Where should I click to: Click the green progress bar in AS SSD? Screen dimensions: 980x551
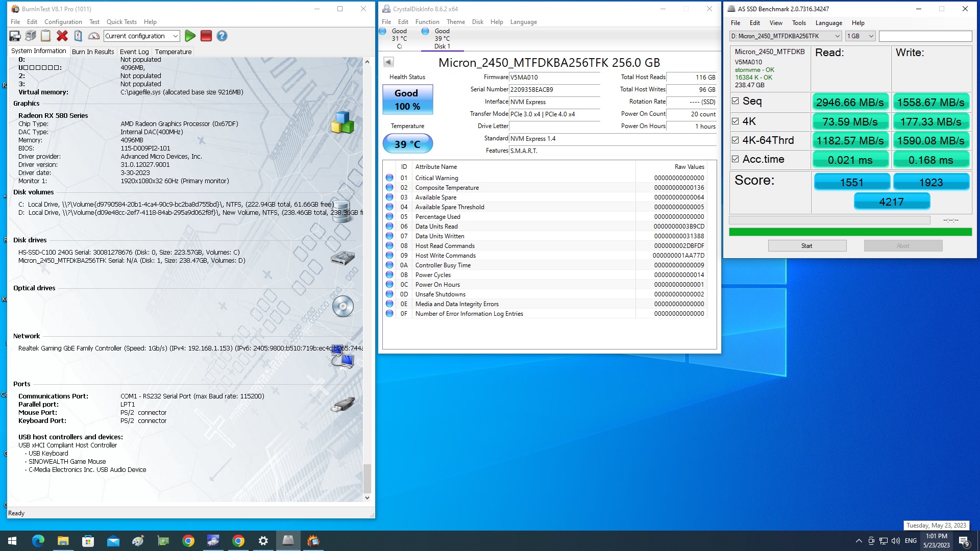pyautogui.click(x=850, y=232)
